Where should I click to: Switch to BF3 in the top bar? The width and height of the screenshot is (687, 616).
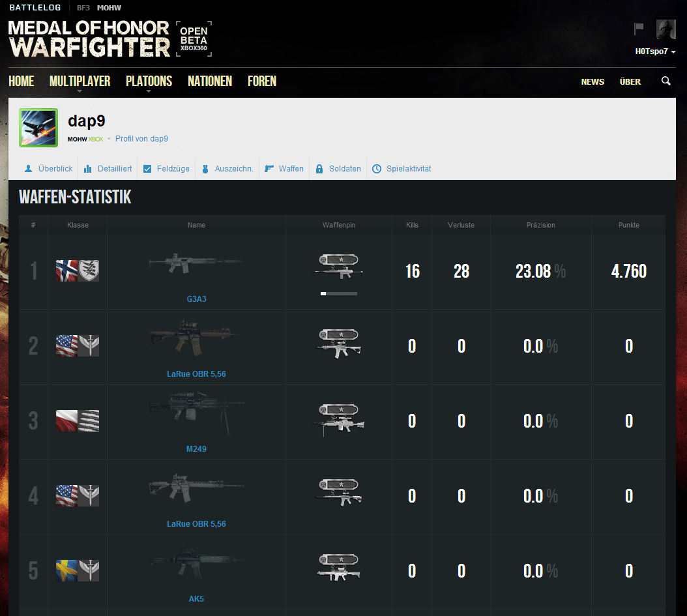[x=83, y=8]
